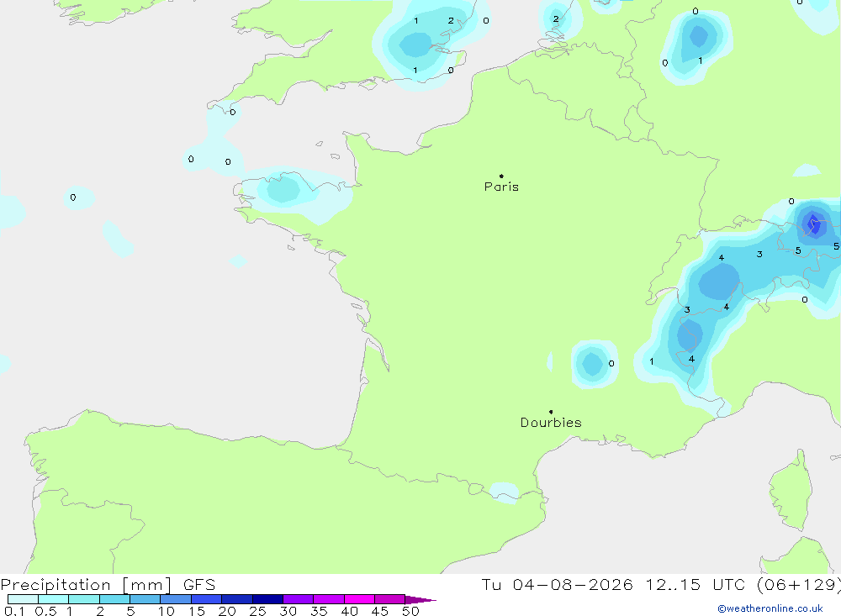Click the Dourbies location dot marker
Screen dimensions: 841x616
tap(551, 412)
